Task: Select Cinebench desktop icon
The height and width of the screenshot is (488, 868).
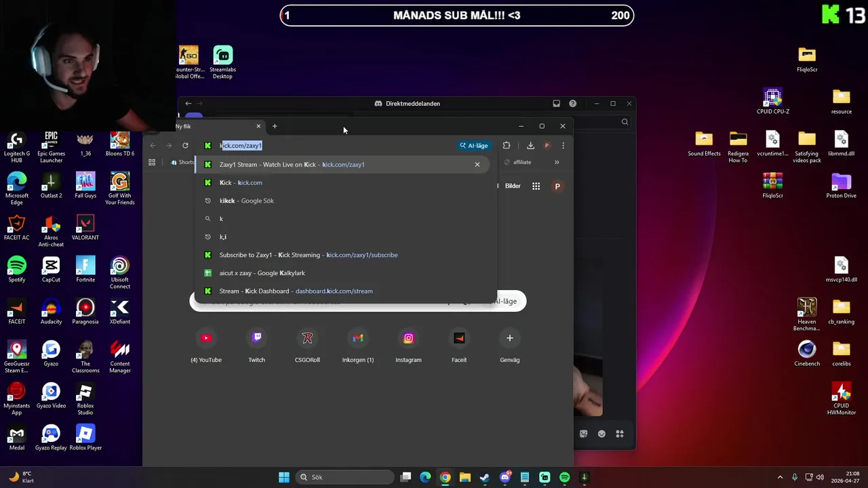Action: 807,354
